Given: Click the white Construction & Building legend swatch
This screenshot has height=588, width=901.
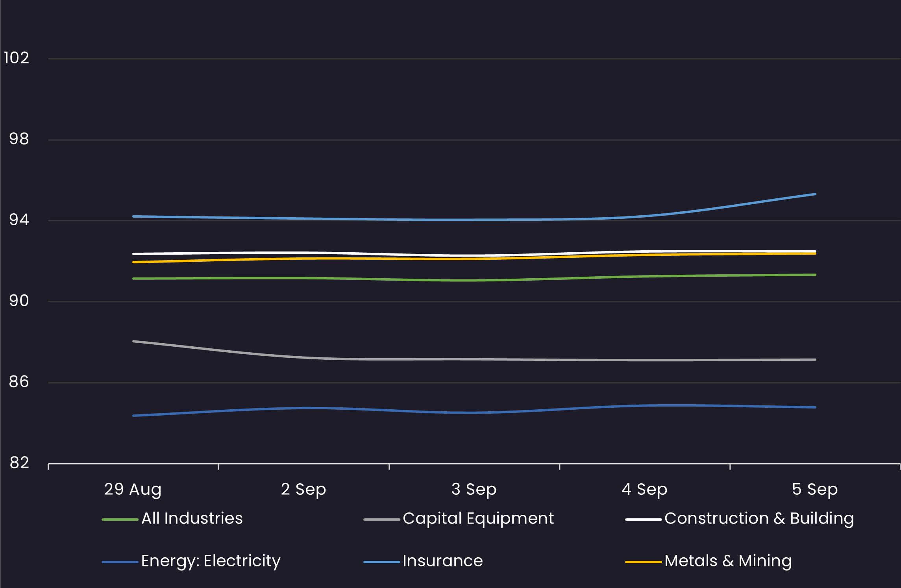Looking at the screenshot, I should 643,520.
